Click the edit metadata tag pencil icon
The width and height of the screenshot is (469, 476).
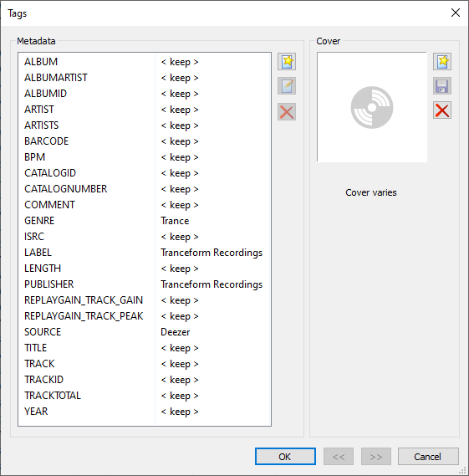(x=287, y=86)
